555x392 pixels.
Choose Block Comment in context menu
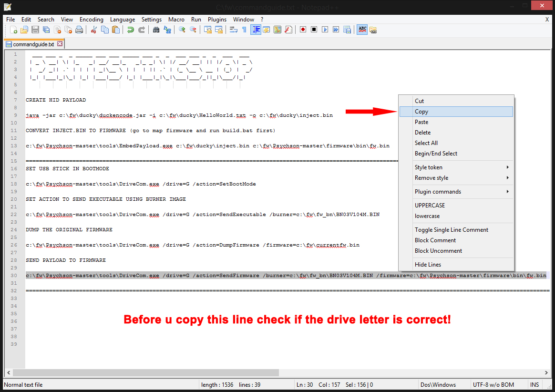456,240
